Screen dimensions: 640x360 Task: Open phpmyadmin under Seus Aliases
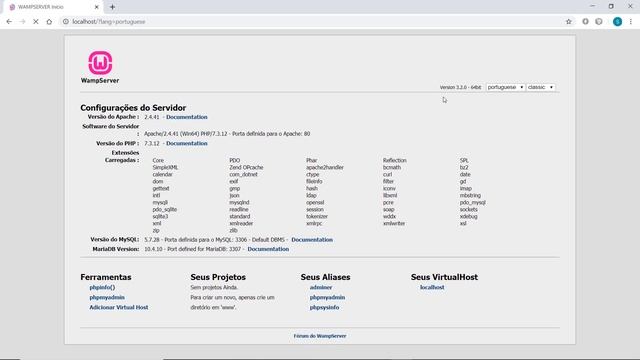327,298
